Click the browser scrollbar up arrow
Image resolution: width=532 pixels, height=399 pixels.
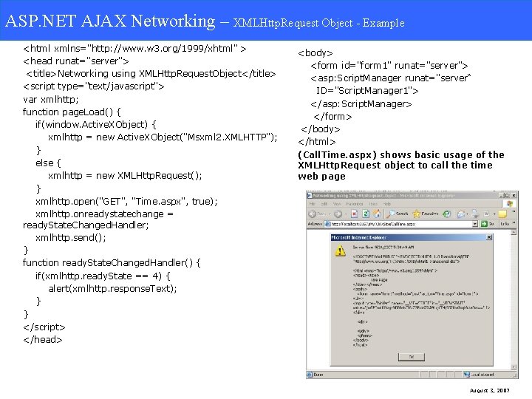click(514, 232)
